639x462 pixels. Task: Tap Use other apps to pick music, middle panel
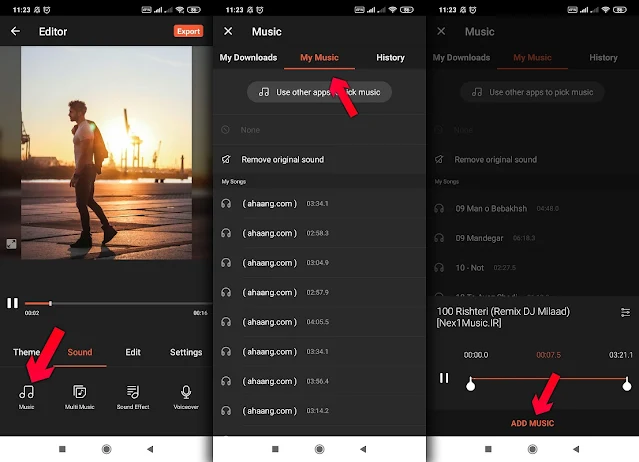pos(320,92)
